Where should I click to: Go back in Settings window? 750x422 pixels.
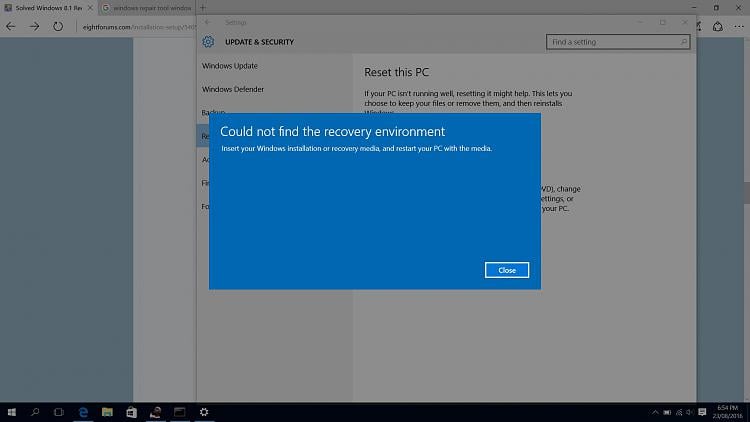tap(208, 22)
